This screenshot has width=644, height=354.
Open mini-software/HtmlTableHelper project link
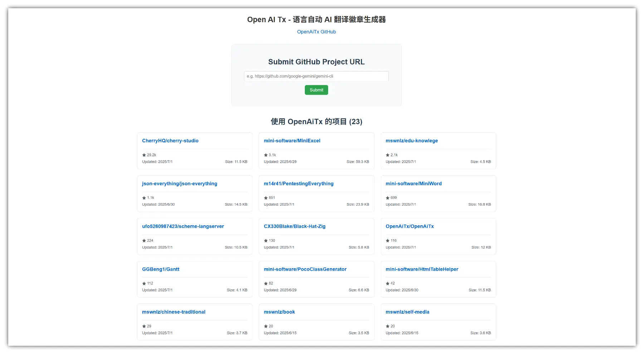click(x=422, y=269)
